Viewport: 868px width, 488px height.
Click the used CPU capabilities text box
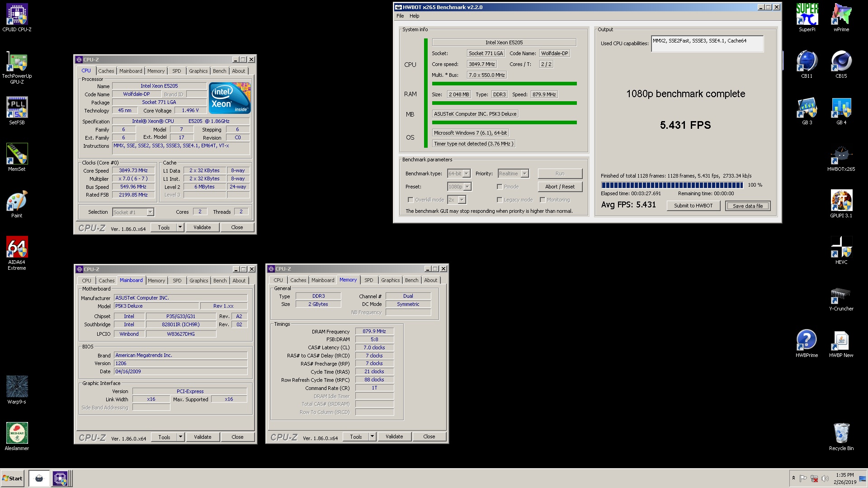[707, 44]
